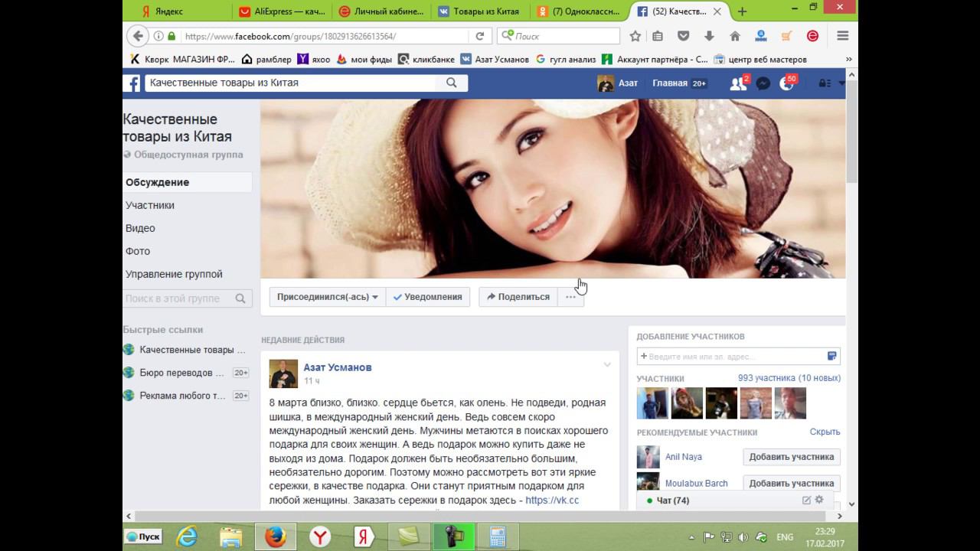The width and height of the screenshot is (980, 551).
Task: Switch to the Товары из Китая tab
Action: point(480,11)
